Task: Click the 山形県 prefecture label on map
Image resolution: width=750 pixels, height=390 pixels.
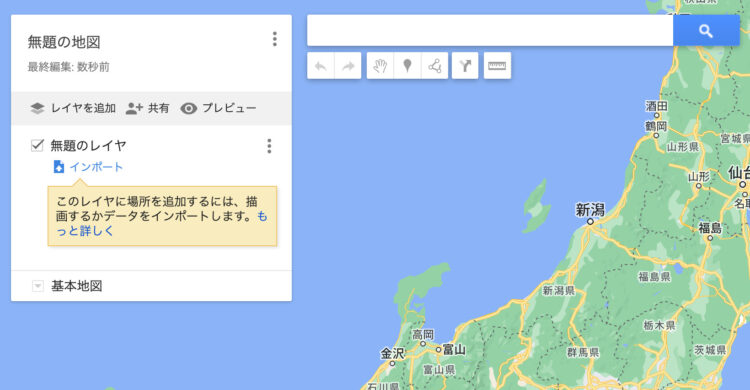Action: click(683, 147)
